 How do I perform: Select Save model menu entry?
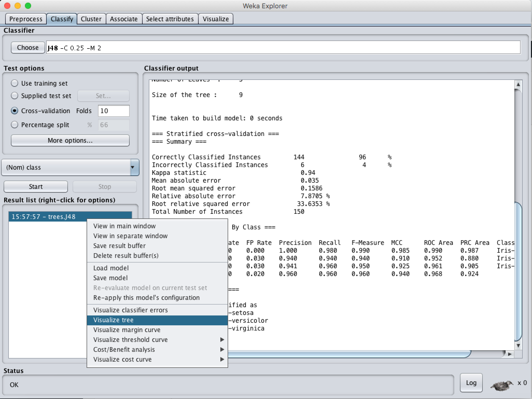click(x=110, y=278)
